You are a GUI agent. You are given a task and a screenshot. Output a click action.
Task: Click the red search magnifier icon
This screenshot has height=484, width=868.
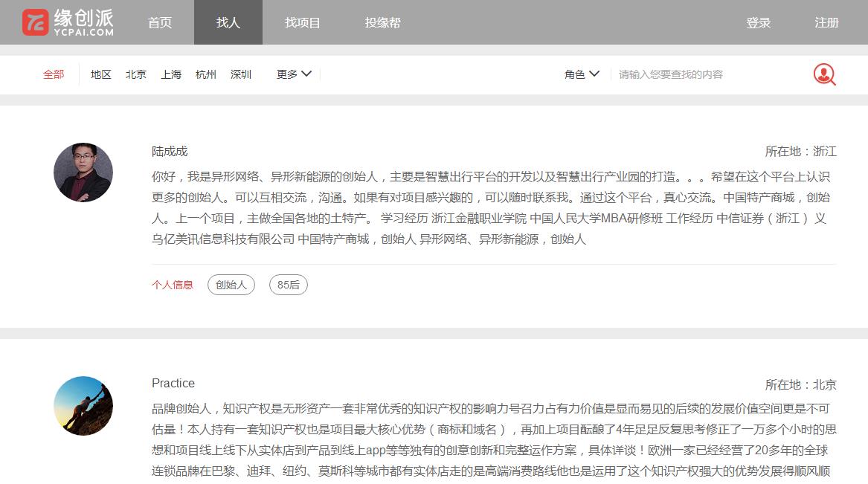pyautogui.click(x=823, y=74)
